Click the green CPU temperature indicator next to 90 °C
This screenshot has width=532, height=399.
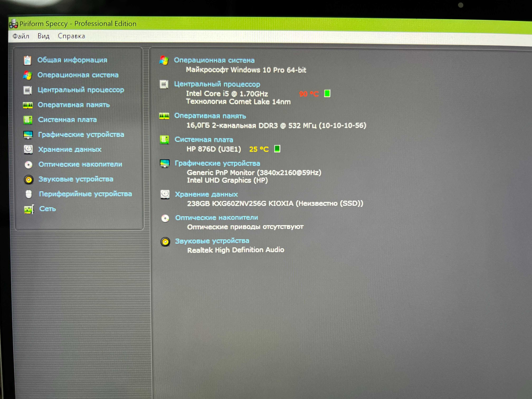pos(327,93)
